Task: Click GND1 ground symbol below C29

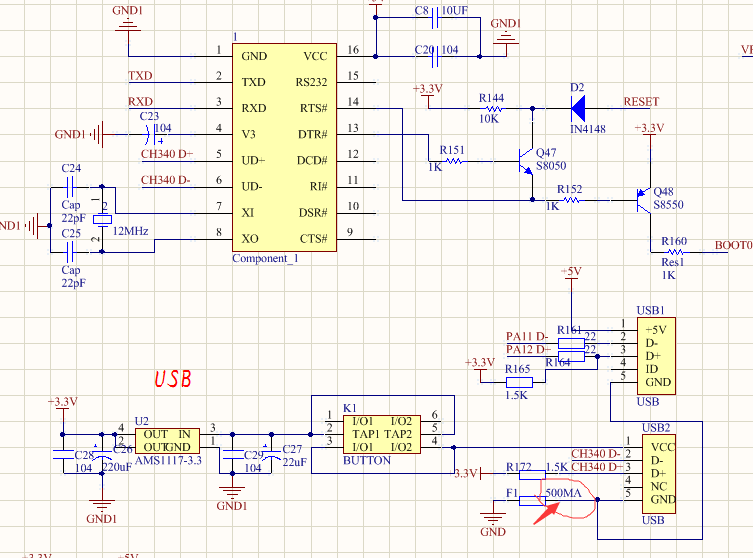Action: [232, 493]
